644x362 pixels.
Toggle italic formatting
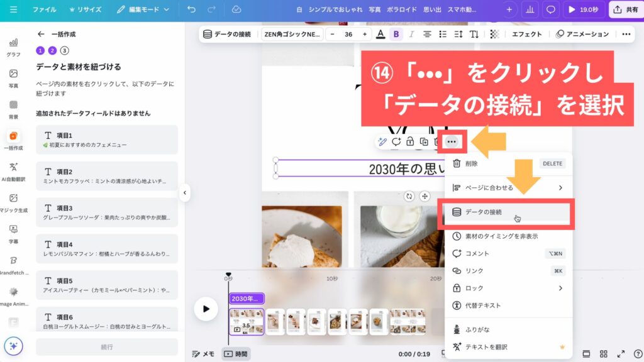411,35
